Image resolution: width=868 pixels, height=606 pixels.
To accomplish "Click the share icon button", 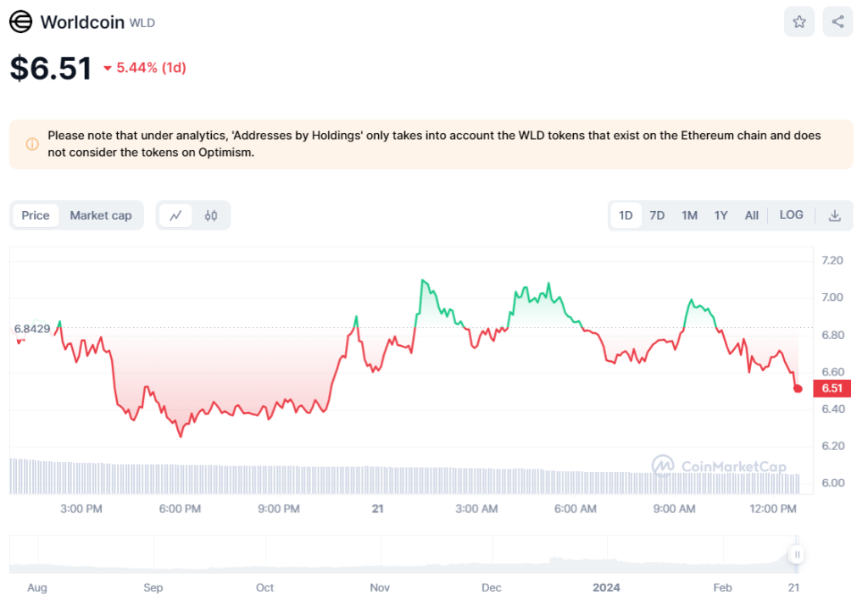I will pos(837,22).
